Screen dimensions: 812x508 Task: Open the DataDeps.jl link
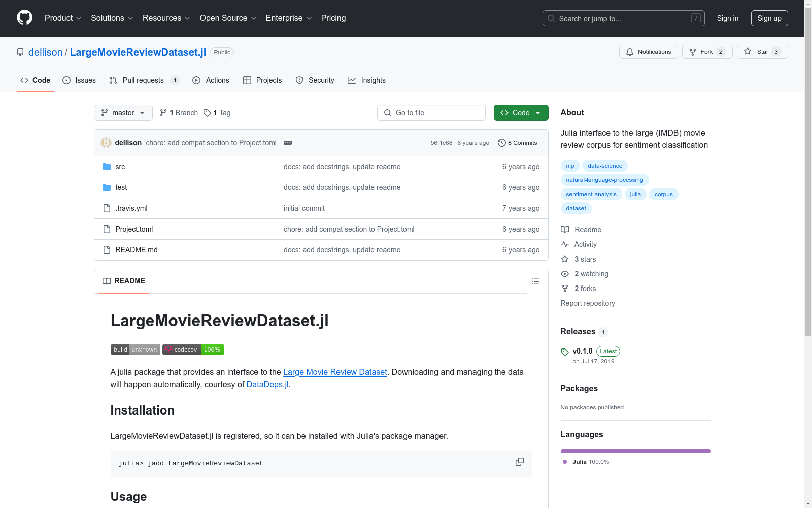[x=267, y=385]
